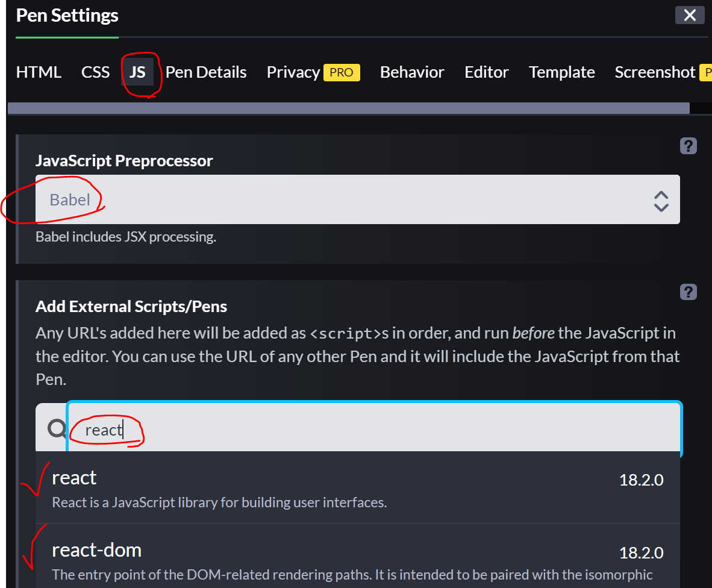Close the Pen Settings dialog
The image size is (712, 588).
coord(690,16)
